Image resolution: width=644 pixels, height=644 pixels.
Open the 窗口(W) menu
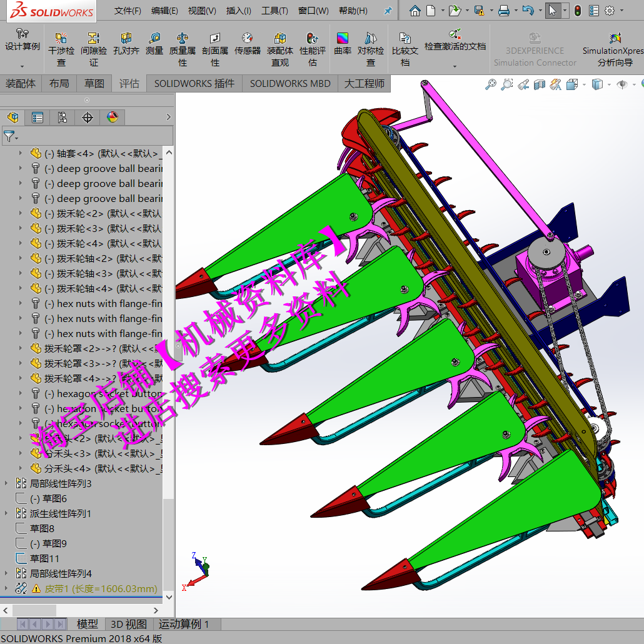313,10
